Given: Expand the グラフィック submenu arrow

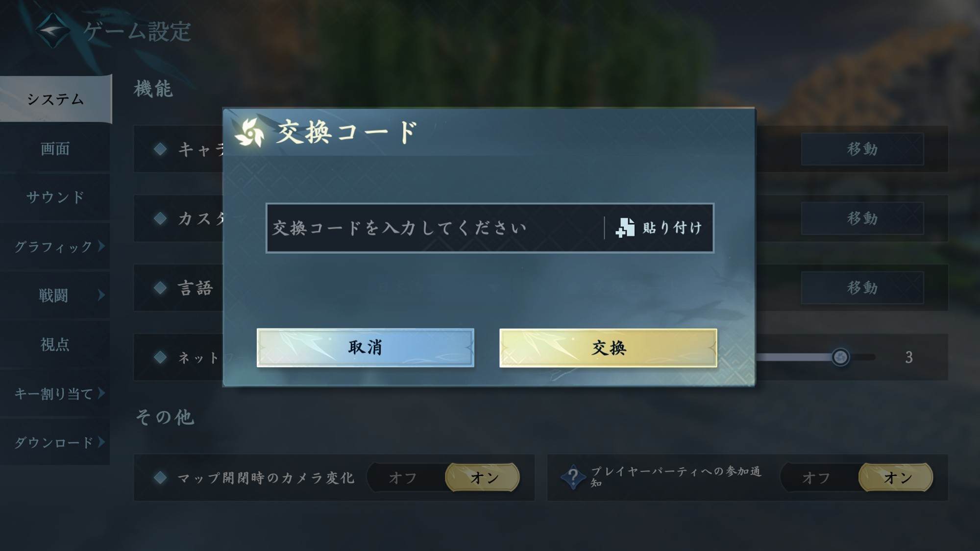Looking at the screenshot, I should (101, 246).
